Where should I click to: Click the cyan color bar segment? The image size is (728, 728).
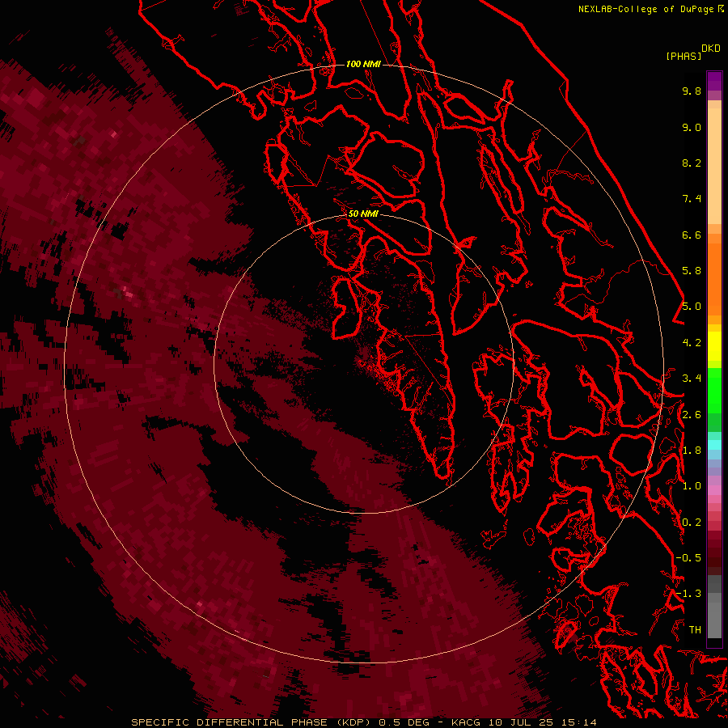pyautogui.click(x=714, y=445)
